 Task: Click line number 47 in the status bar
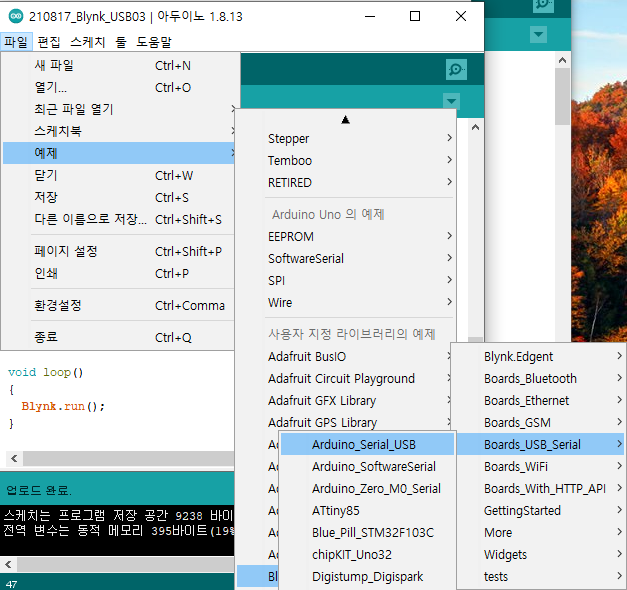[x=11, y=584]
